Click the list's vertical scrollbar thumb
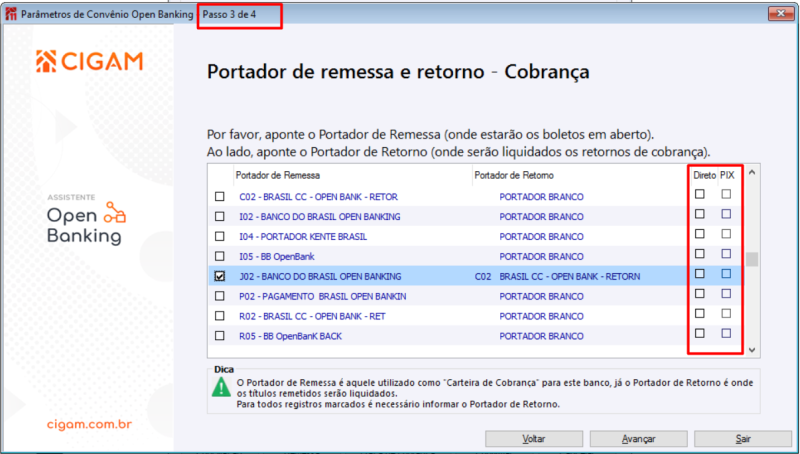Viewport: 800px width, 454px height. pos(752,259)
